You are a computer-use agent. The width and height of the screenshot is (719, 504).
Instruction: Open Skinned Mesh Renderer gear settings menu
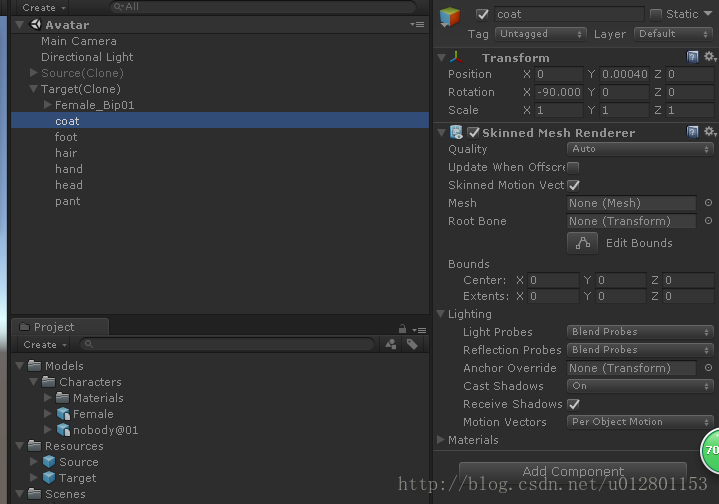709,132
